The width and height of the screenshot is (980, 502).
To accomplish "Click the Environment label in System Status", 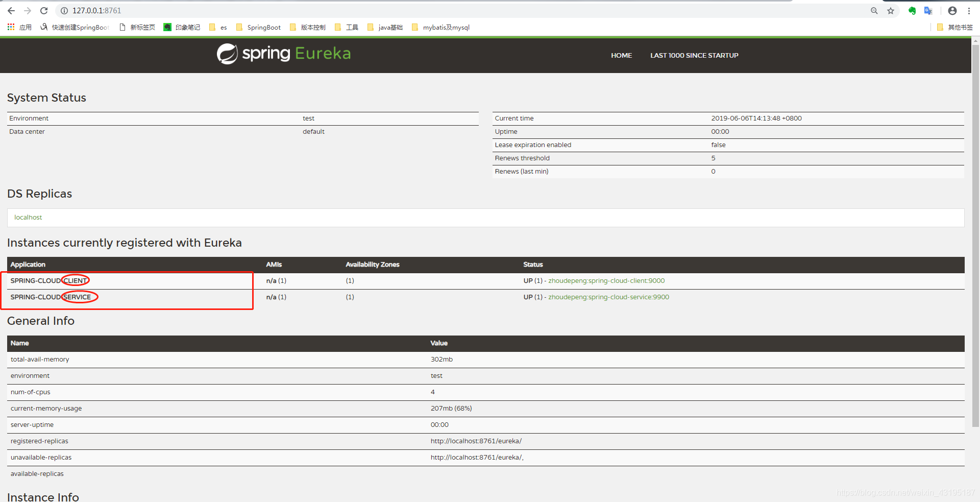I will 29,118.
